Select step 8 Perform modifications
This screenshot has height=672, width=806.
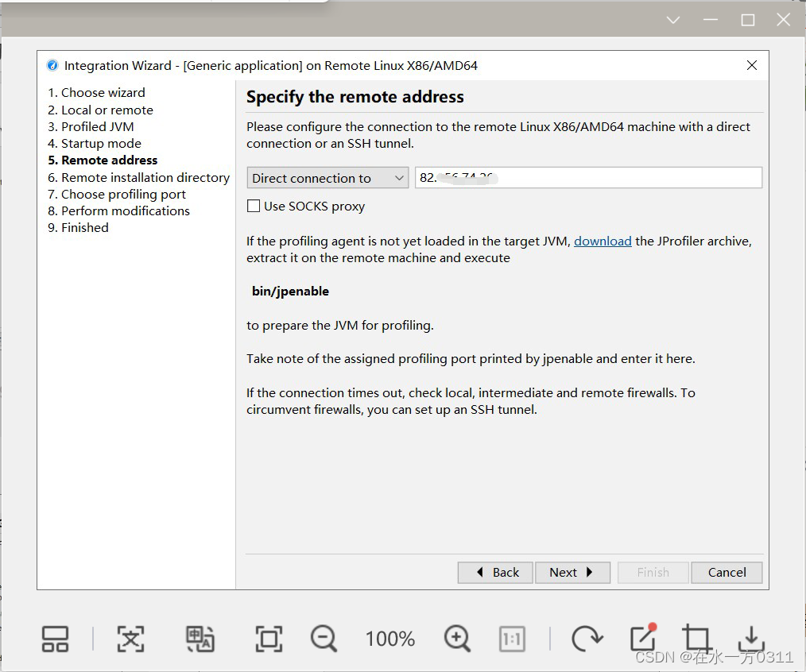(118, 210)
